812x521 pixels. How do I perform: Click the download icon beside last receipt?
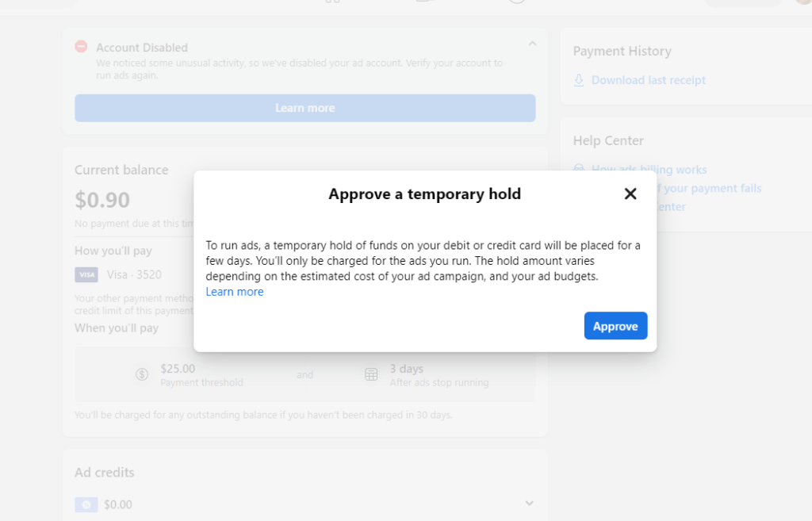(580, 79)
